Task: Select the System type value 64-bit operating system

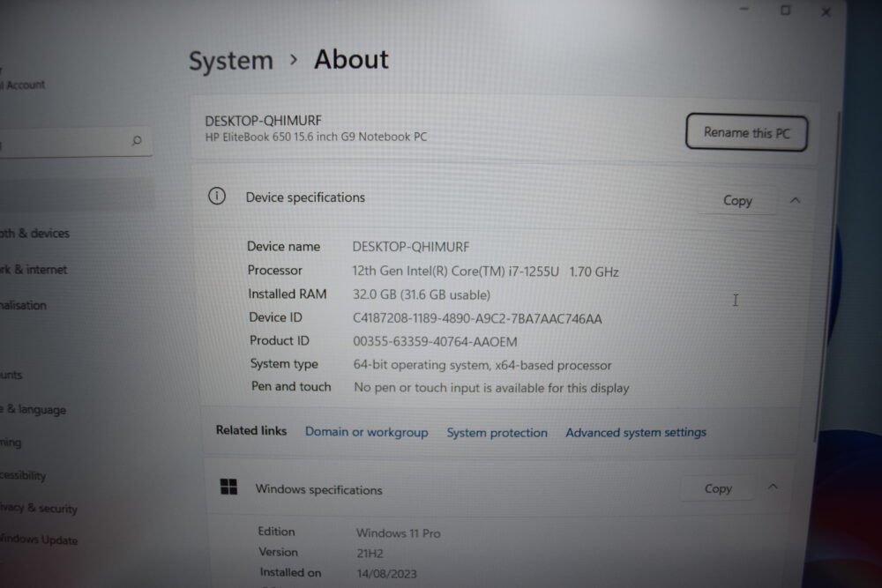Action: coord(482,365)
